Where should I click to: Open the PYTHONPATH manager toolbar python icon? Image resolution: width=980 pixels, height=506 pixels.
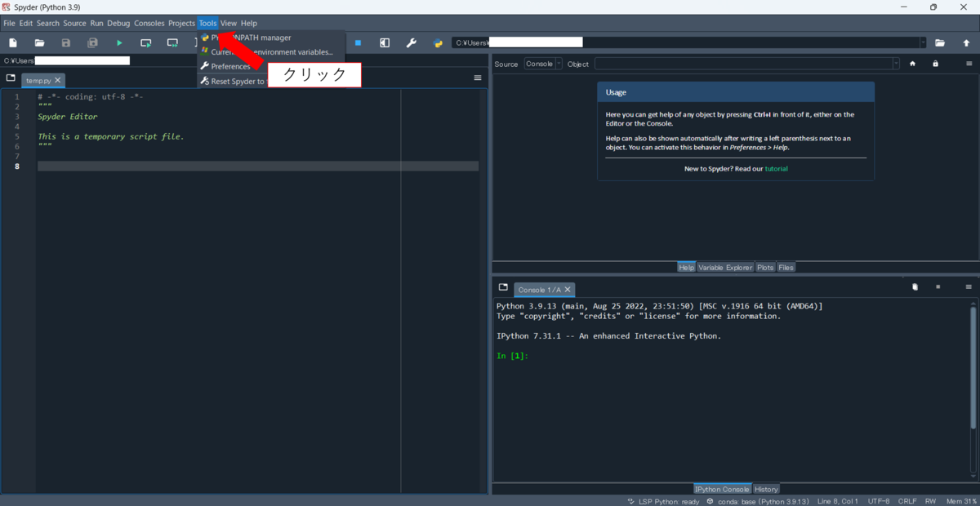pos(438,42)
